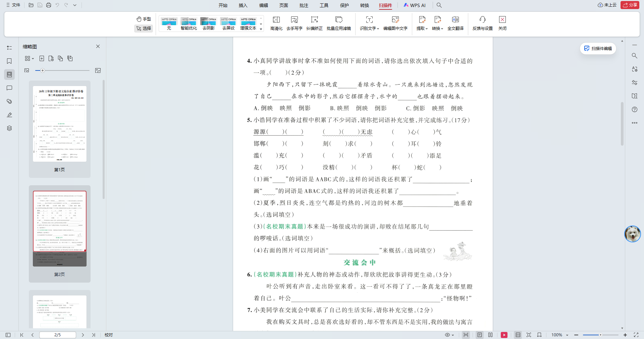The image size is (644, 339).
Task: Toggle the 选择 selection mode
Action: click(x=144, y=29)
